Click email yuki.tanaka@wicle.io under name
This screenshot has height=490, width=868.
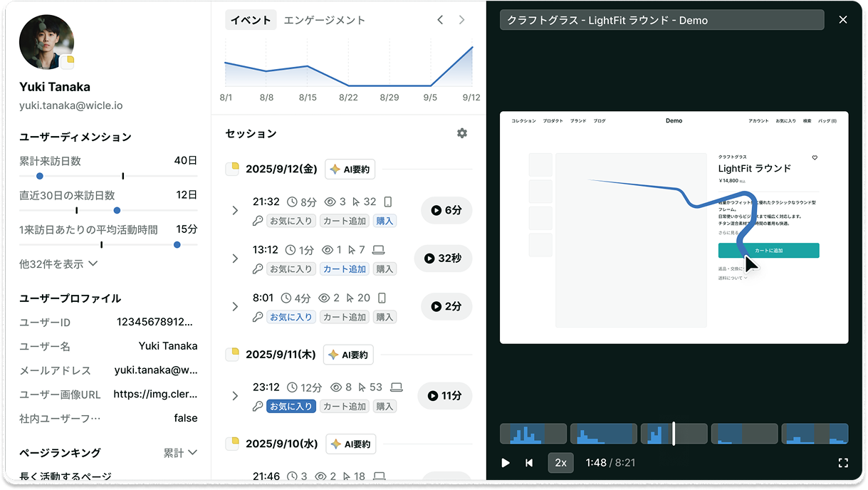point(70,105)
